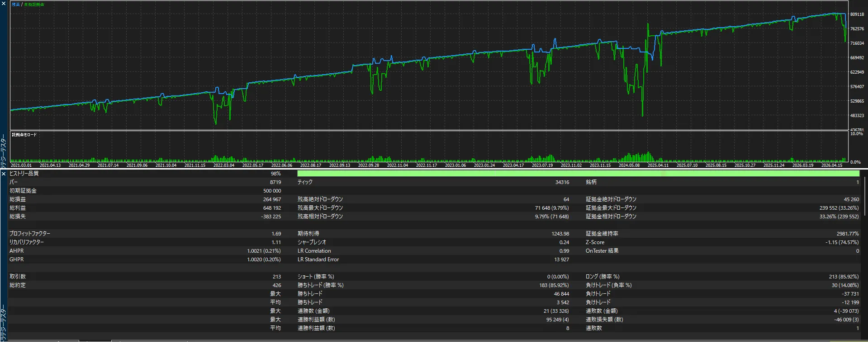
Task: Select the 勝ちトレード (勝率 %) value 183 (85.92%)
Action: pyautogui.click(x=554, y=285)
